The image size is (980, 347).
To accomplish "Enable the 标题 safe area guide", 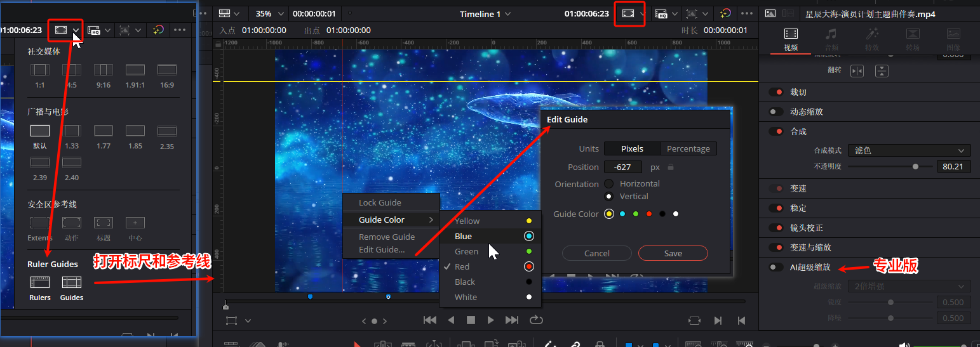I will click(104, 223).
